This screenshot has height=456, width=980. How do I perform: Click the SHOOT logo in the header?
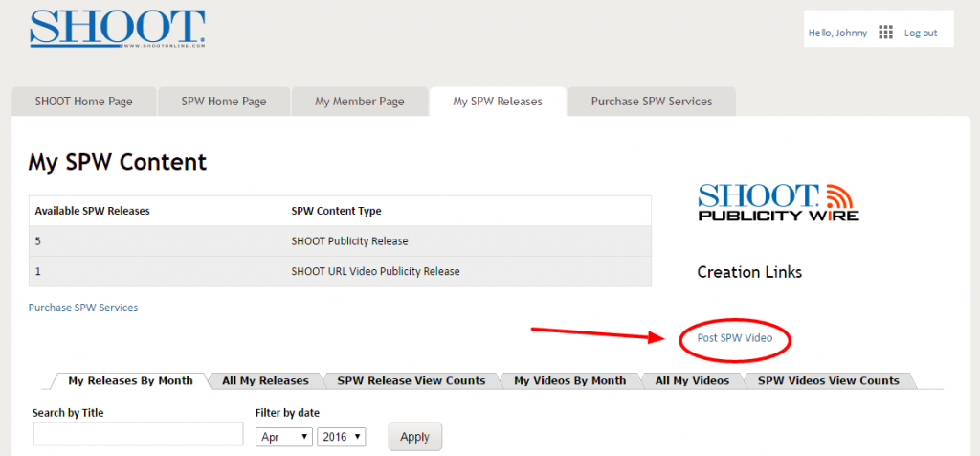tap(118, 30)
